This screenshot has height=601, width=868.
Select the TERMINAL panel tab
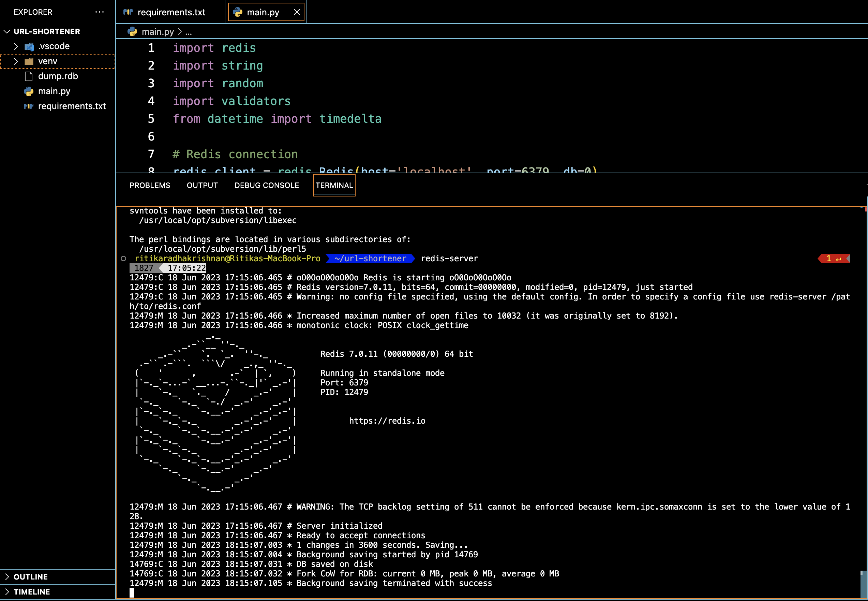point(334,185)
